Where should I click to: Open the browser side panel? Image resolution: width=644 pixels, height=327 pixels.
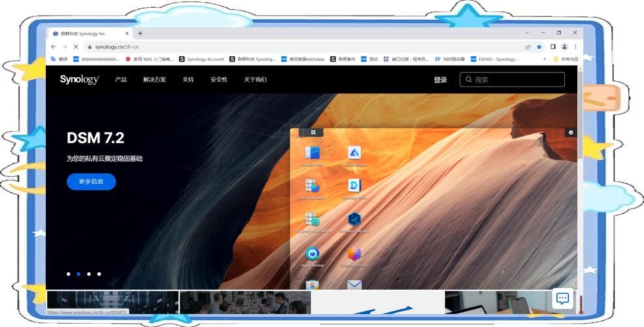tap(553, 47)
